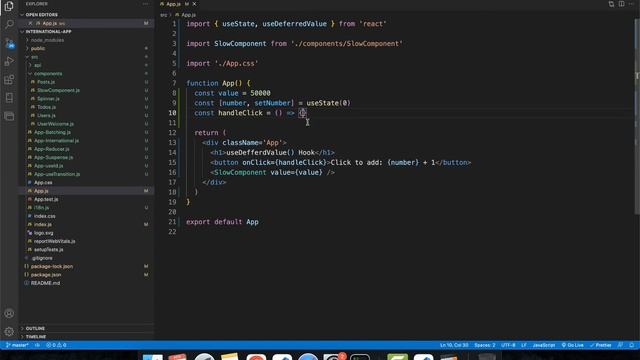Close App.js in Open Editors list

[x=30, y=23]
